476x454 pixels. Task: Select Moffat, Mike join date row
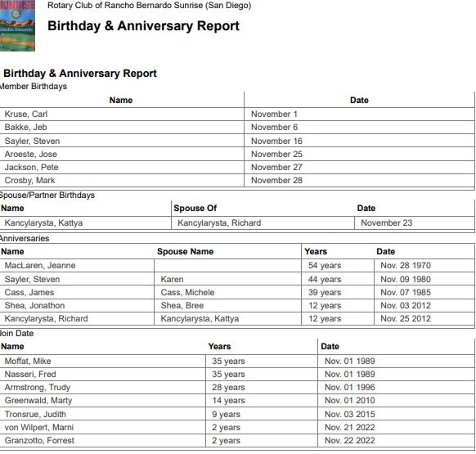coord(237,361)
